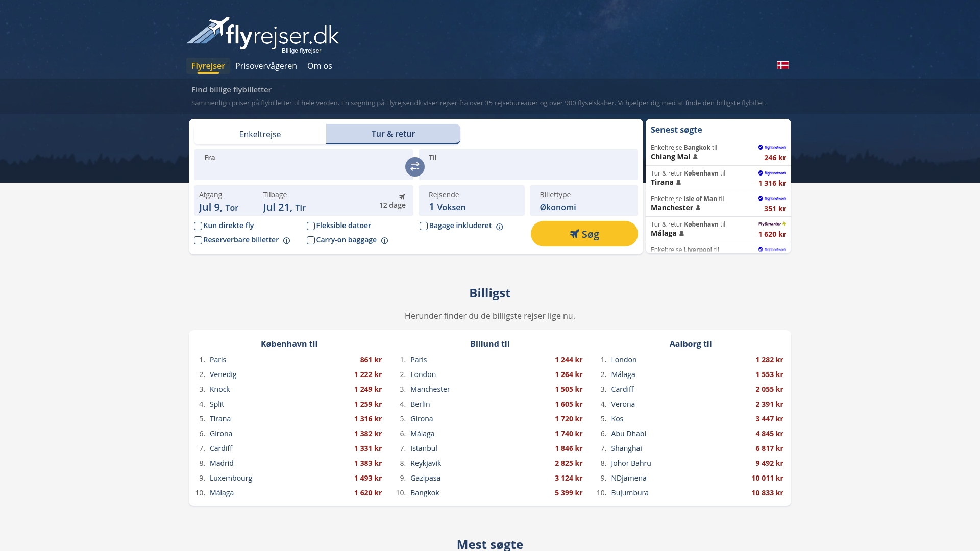Click info icon next to Reserverbare billetter
980x551 pixels.
[x=287, y=241]
